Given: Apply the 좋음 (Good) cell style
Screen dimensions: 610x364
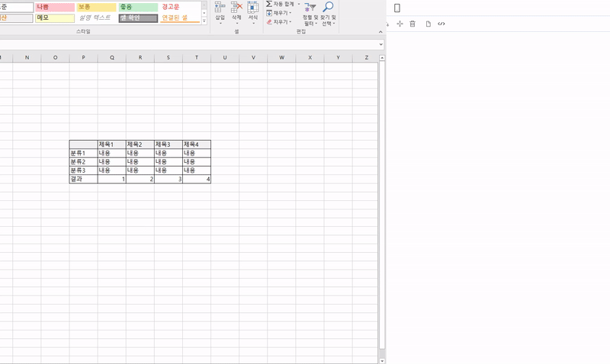Looking at the screenshot, I should 138,6.
